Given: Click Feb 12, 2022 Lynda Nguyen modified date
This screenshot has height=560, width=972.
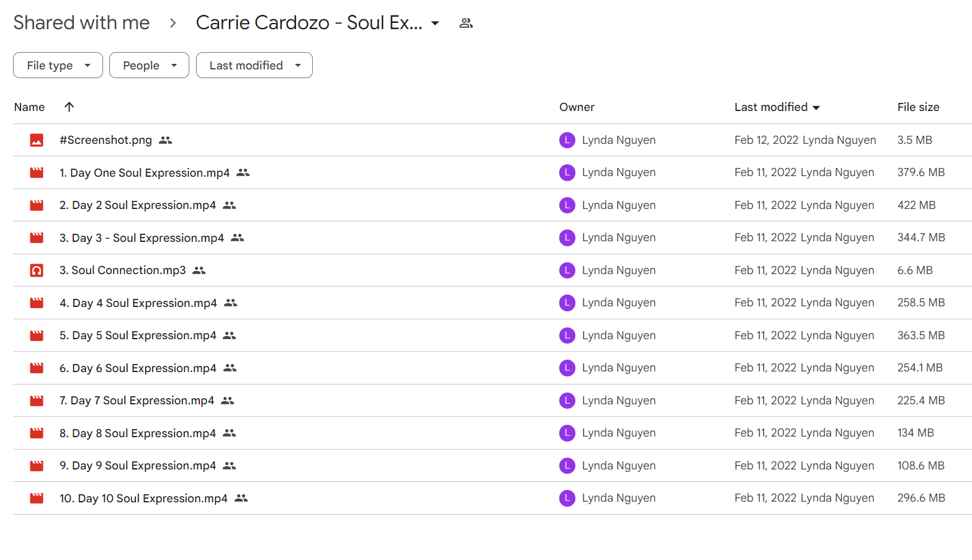Looking at the screenshot, I should pyautogui.click(x=805, y=140).
